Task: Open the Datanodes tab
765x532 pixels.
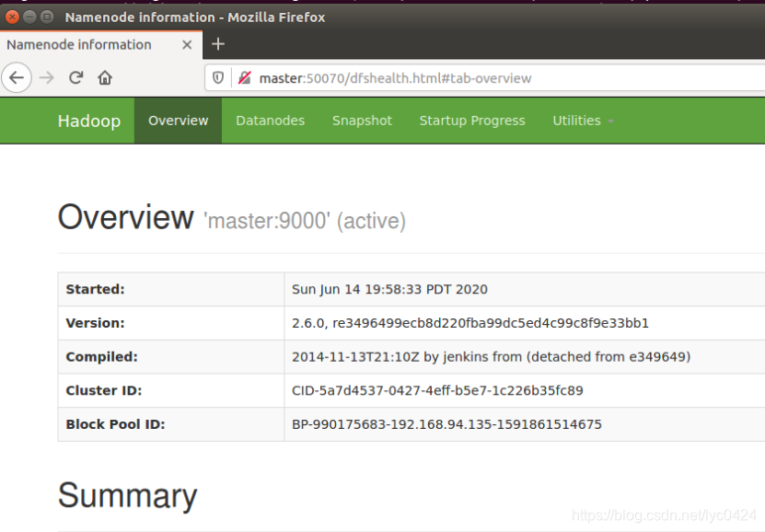Action: pos(271,121)
